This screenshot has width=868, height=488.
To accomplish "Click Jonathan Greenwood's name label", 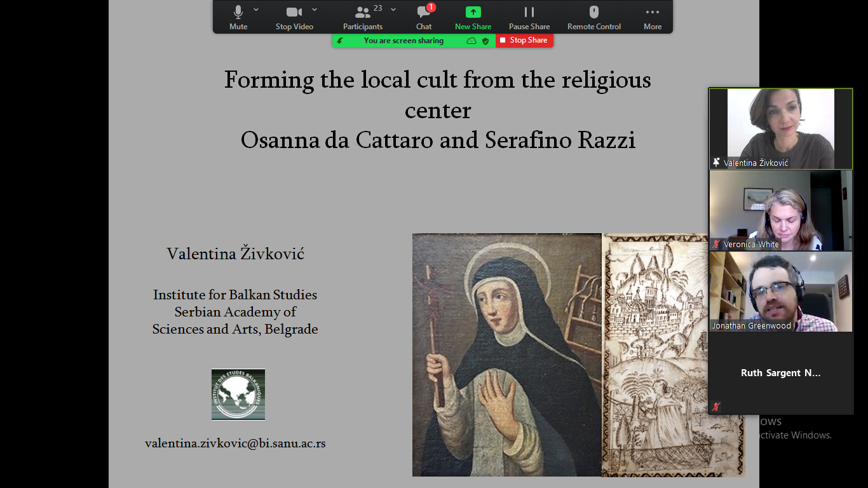I will coord(752,325).
